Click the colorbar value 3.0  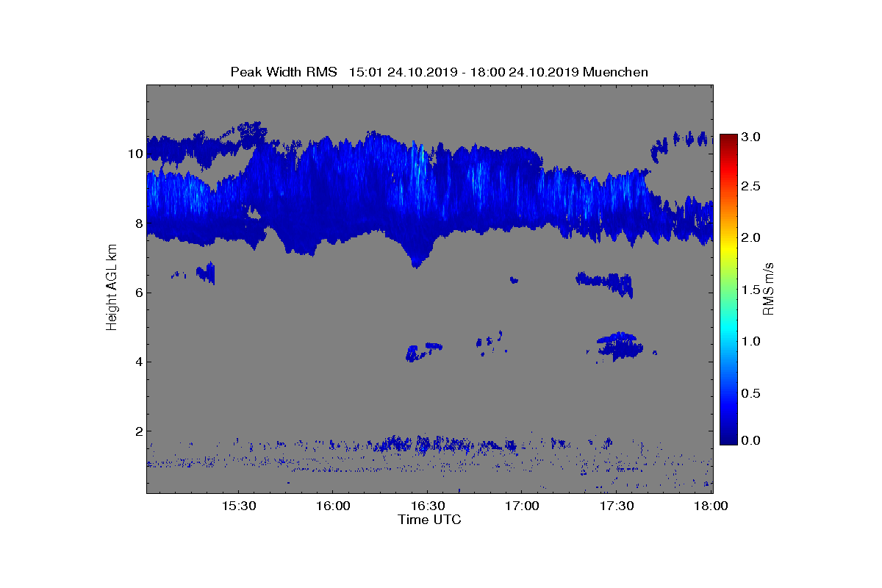[x=752, y=137]
